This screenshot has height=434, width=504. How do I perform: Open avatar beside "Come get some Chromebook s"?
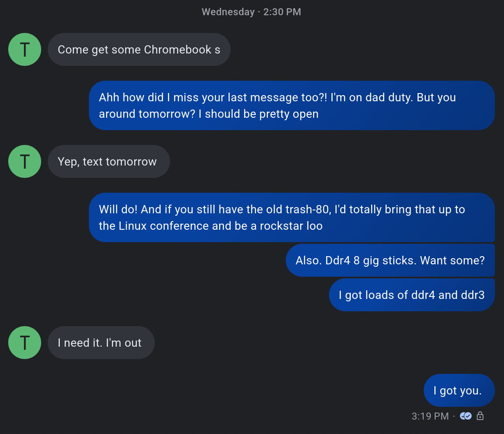[25, 49]
